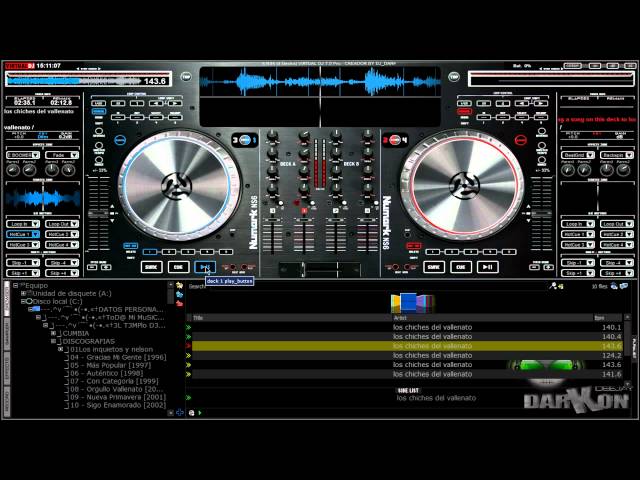
Task: Click left deck pitch bend plus button
Action: pyautogui.click(x=106, y=267)
